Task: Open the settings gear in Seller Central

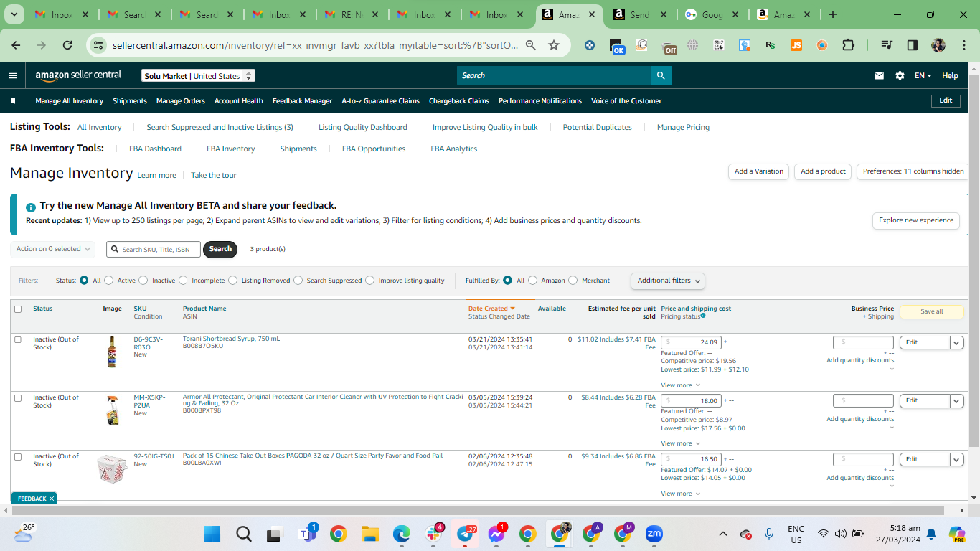Action: click(x=900, y=75)
